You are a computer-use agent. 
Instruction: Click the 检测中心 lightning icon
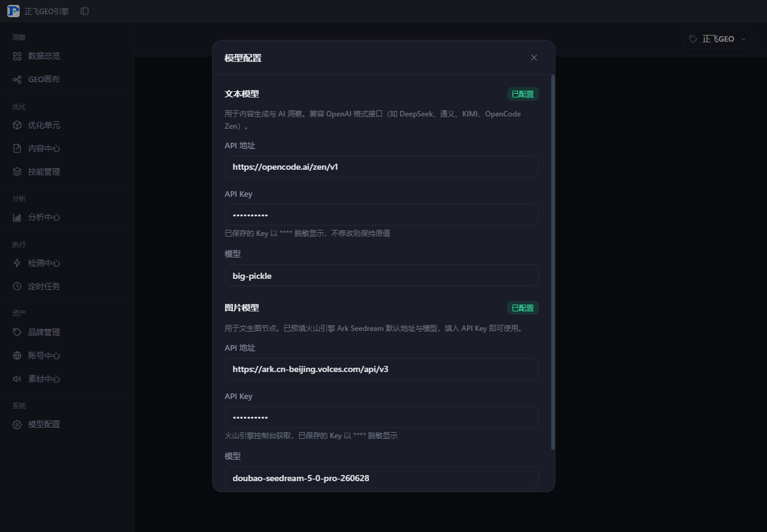[x=17, y=263]
